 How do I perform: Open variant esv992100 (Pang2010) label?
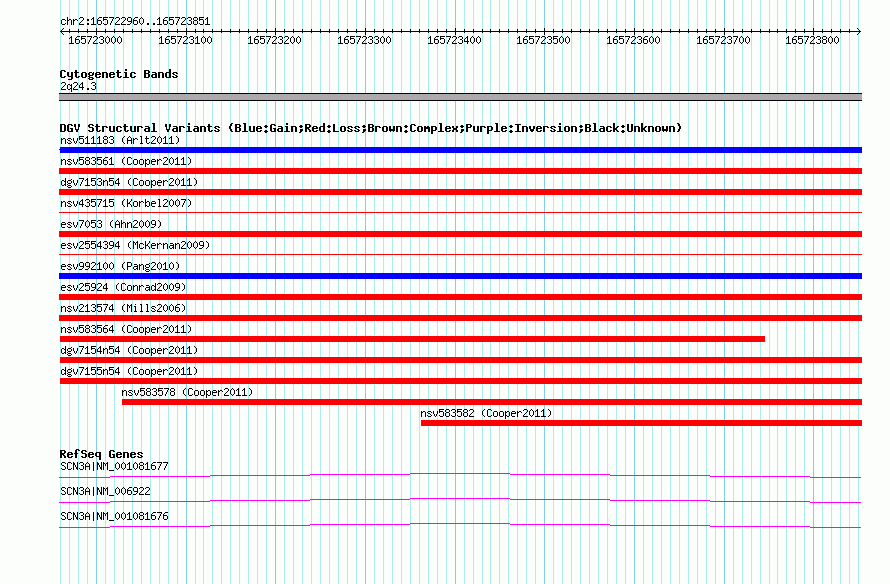pyautogui.click(x=120, y=266)
